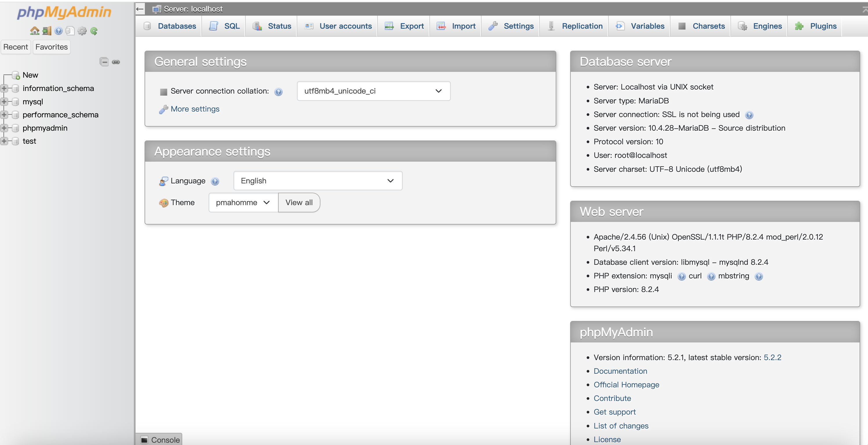The image size is (868, 445).
Task: Reload the navigation panel with green refresh icon
Action: click(94, 31)
